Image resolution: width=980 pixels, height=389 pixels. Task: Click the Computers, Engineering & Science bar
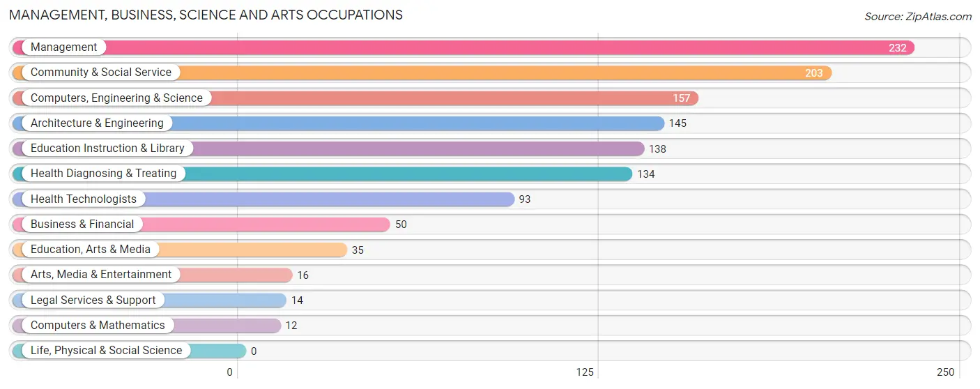[x=355, y=98]
